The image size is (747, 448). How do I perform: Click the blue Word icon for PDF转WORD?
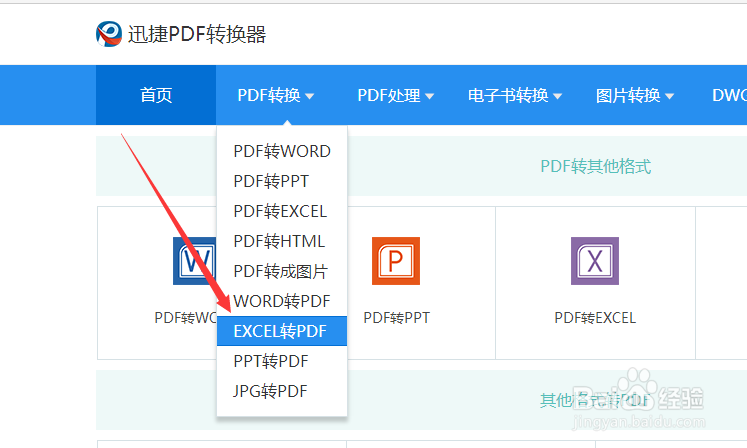(x=194, y=261)
